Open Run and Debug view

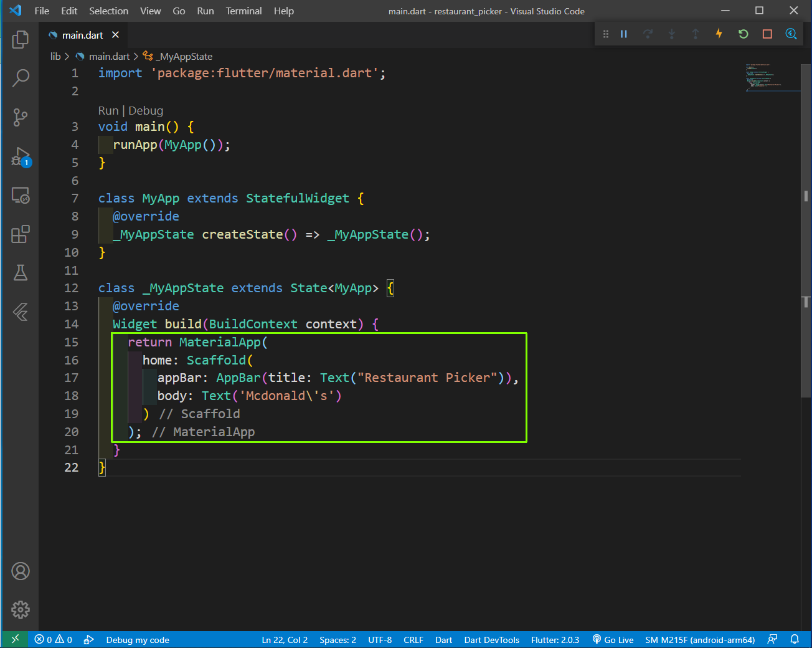point(21,156)
